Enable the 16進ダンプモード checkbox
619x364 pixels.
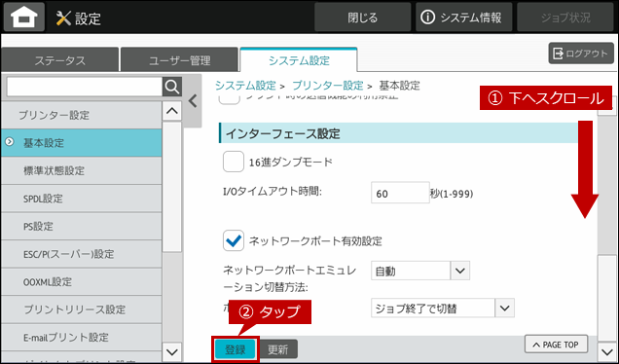[234, 162]
